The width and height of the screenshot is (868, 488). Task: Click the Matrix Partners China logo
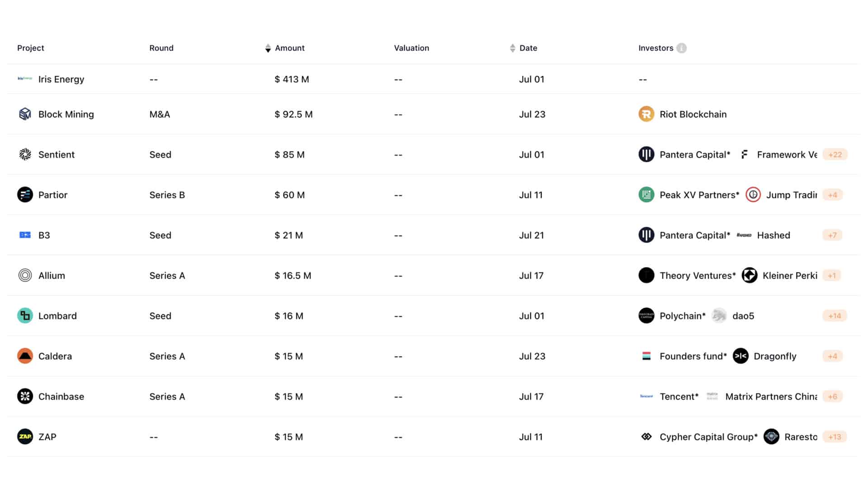tap(712, 396)
